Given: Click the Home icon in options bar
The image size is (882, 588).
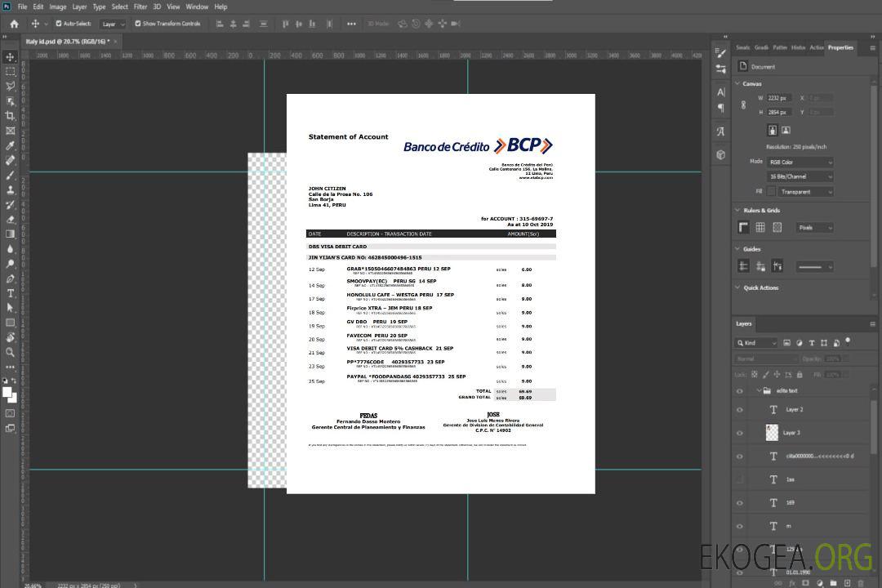Looking at the screenshot, I should pos(14,24).
